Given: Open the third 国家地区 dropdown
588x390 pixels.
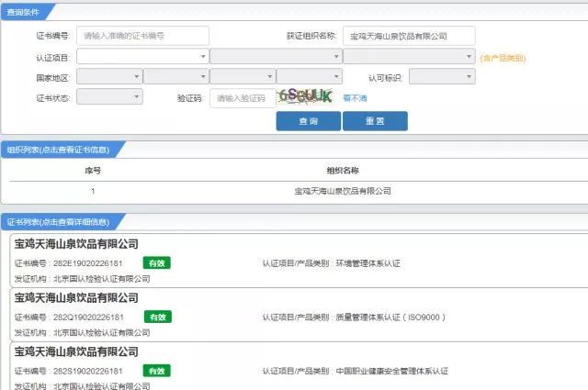Looking at the screenshot, I should coord(243,76).
